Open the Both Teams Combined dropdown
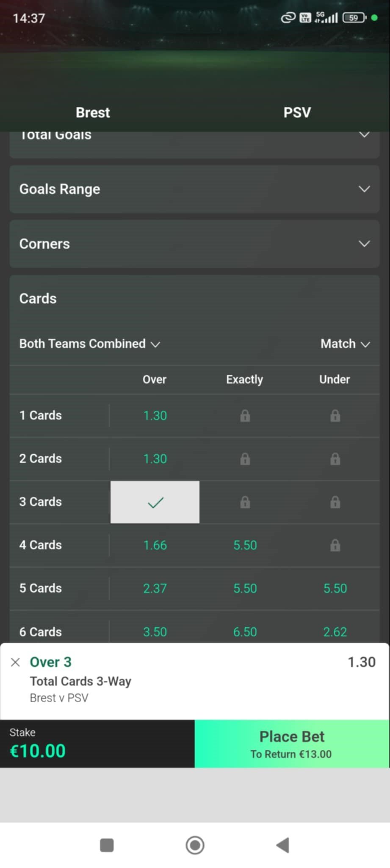390x868 pixels. click(x=89, y=344)
